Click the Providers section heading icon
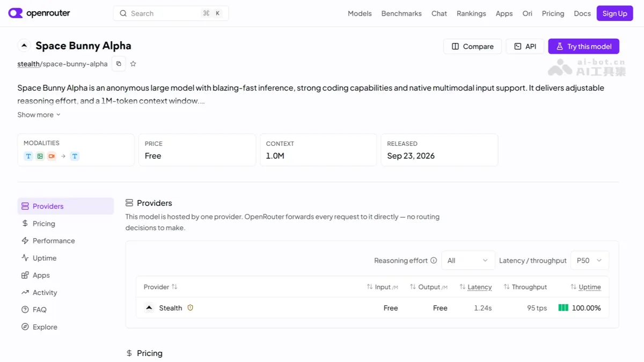This screenshot has height=362, width=644. pyautogui.click(x=129, y=203)
